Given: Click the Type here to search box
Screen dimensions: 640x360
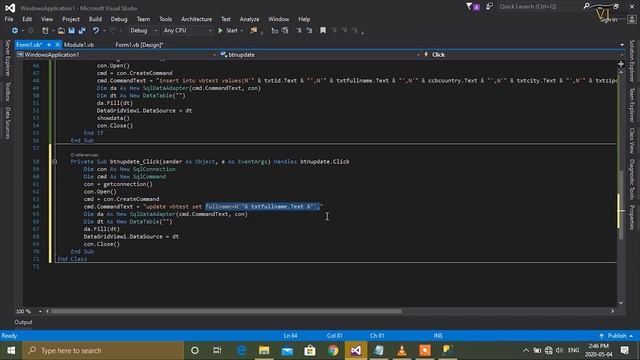Looking at the screenshot, I should click(103, 351).
